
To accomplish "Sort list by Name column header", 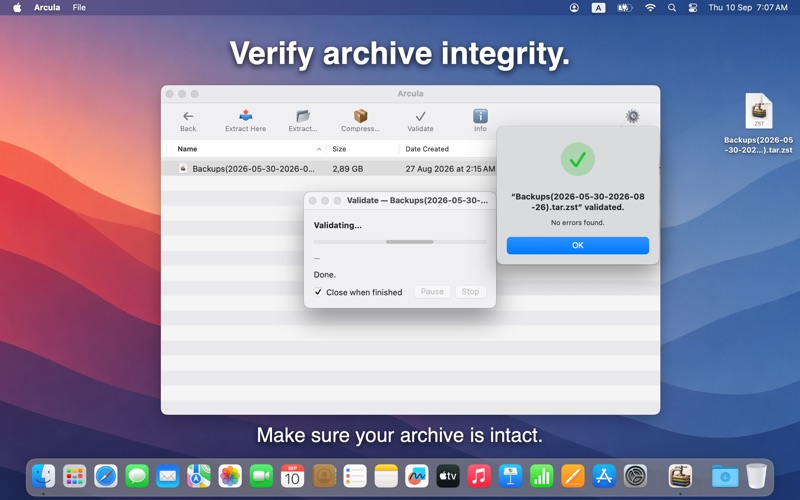I will coord(247,149).
